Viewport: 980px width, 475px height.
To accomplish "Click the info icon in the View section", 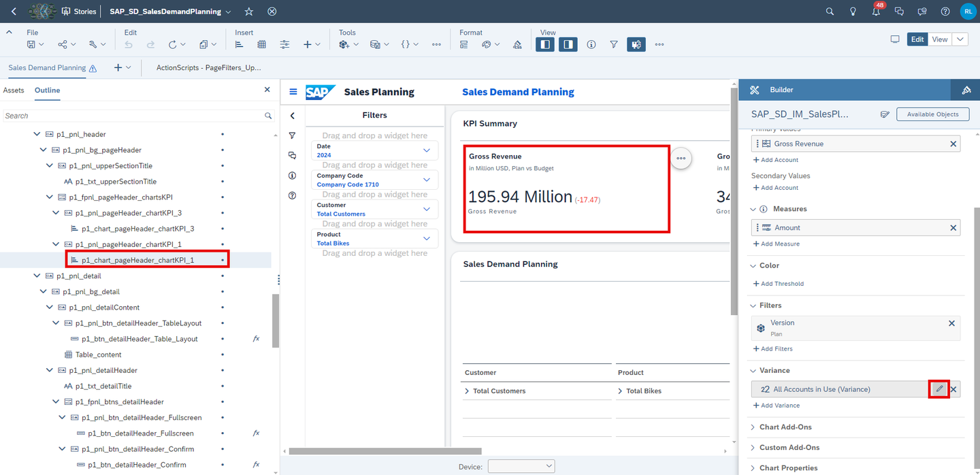I will click(591, 44).
